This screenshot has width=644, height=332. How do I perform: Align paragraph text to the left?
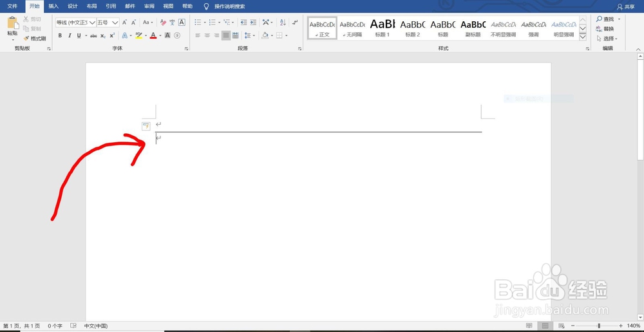pyautogui.click(x=198, y=35)
